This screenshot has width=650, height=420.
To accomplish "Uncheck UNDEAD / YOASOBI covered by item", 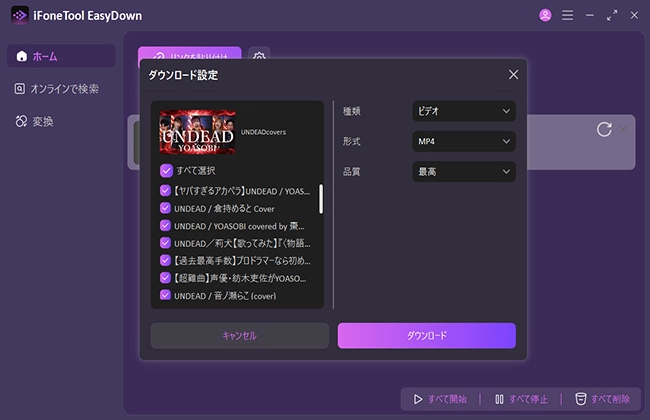I will [x=165, y=226].
